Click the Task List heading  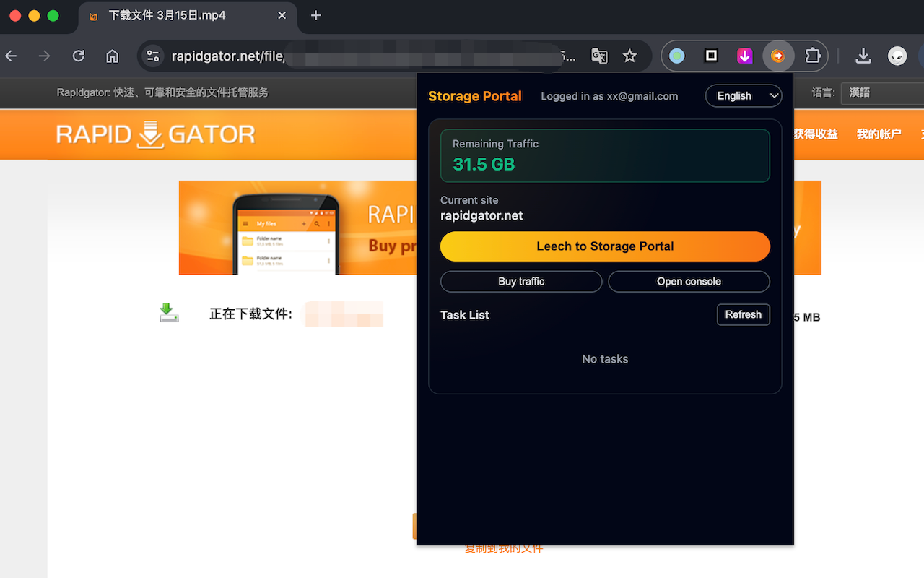465,315
